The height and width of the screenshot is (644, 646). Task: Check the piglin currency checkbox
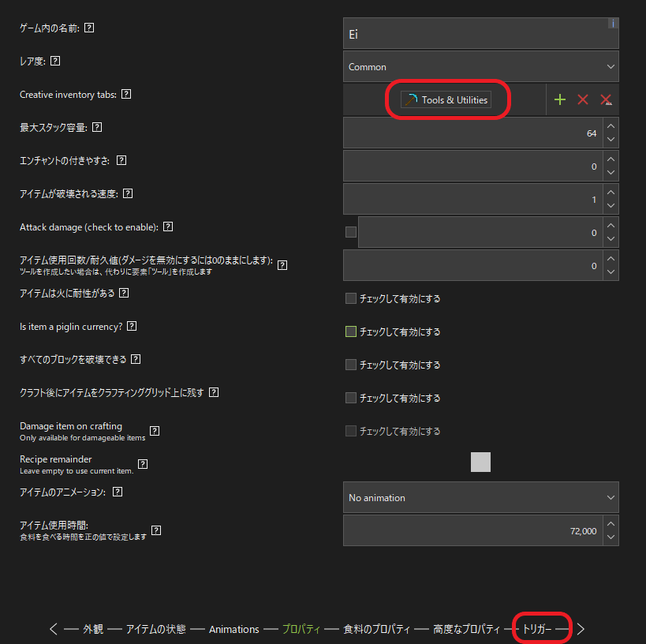click(351, 331)
